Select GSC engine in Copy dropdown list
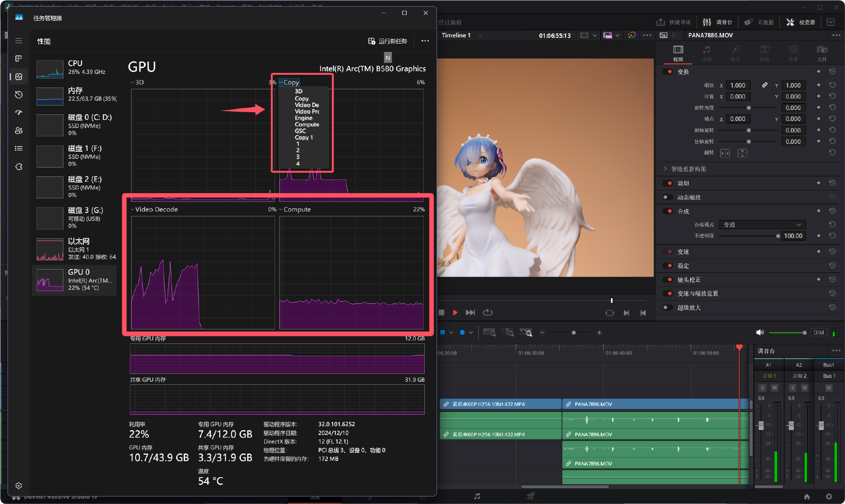Image resolution: width=845 pixels, height=504 pixels. click(300, 131)
